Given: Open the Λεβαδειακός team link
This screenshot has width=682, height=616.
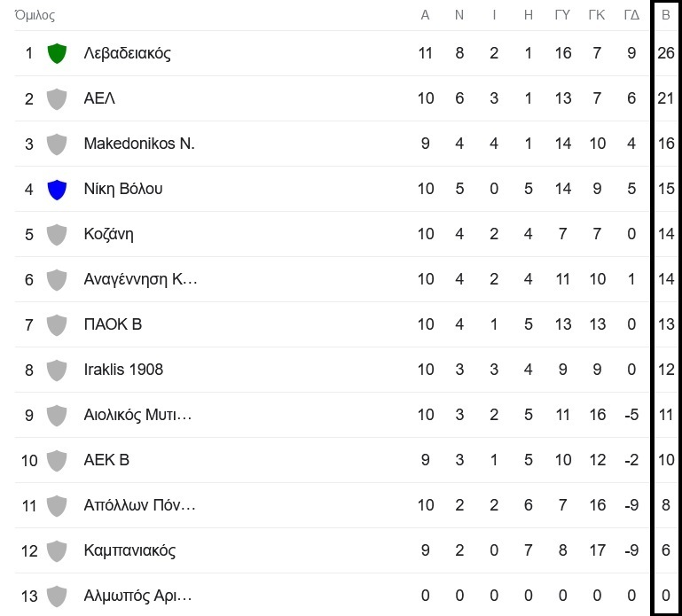Looking at the screenshot, I should click(x=128, y=53).
